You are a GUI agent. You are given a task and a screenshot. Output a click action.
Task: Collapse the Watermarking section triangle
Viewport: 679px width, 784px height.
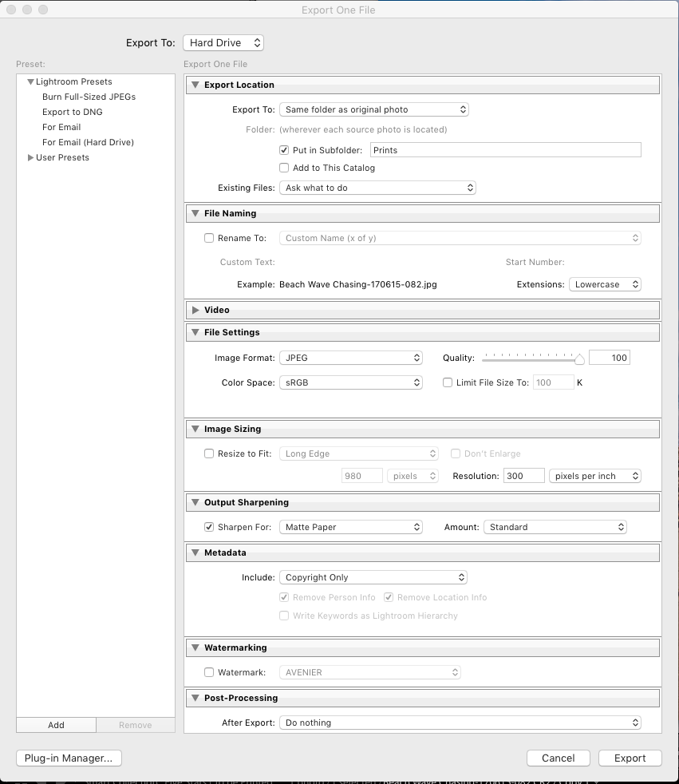(195, 648)
